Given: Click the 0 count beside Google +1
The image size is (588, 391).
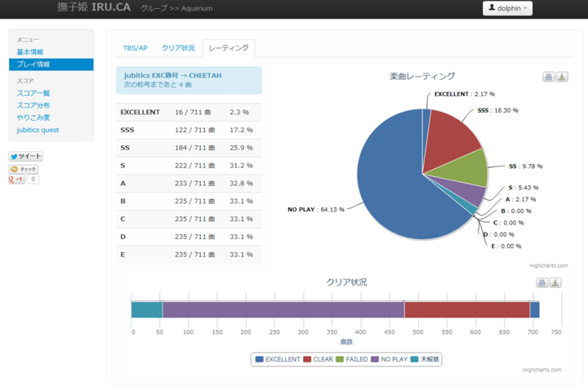Looking at the screenshot, I should coord(33,180).
